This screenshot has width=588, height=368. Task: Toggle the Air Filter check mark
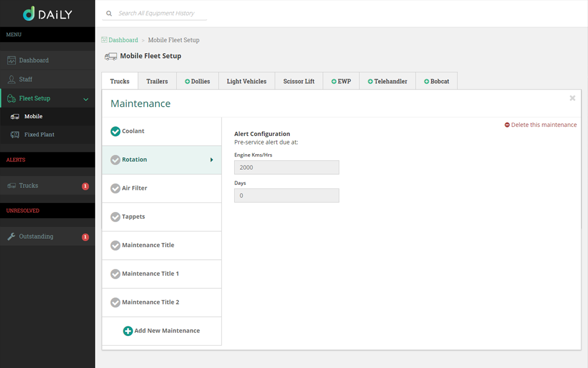(116, 189)
